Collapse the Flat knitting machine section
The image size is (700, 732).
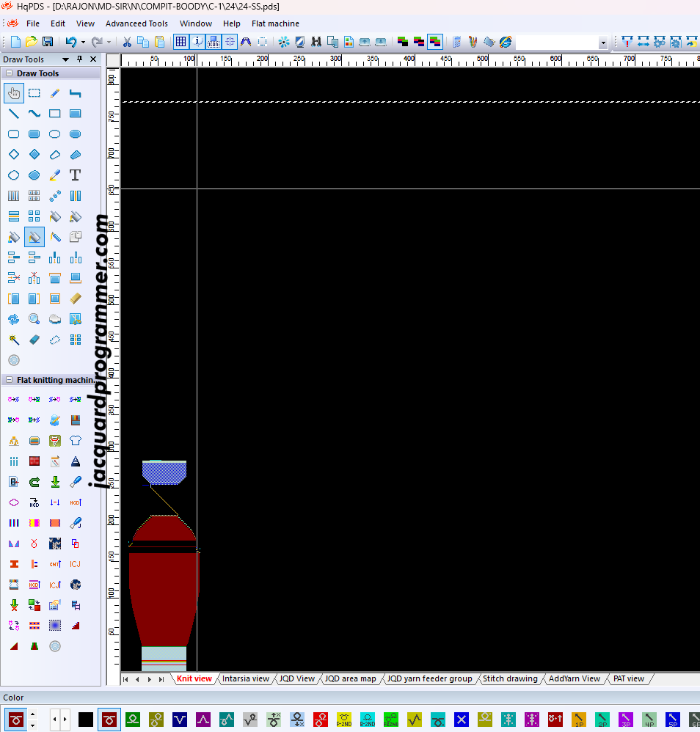point(8,380)
